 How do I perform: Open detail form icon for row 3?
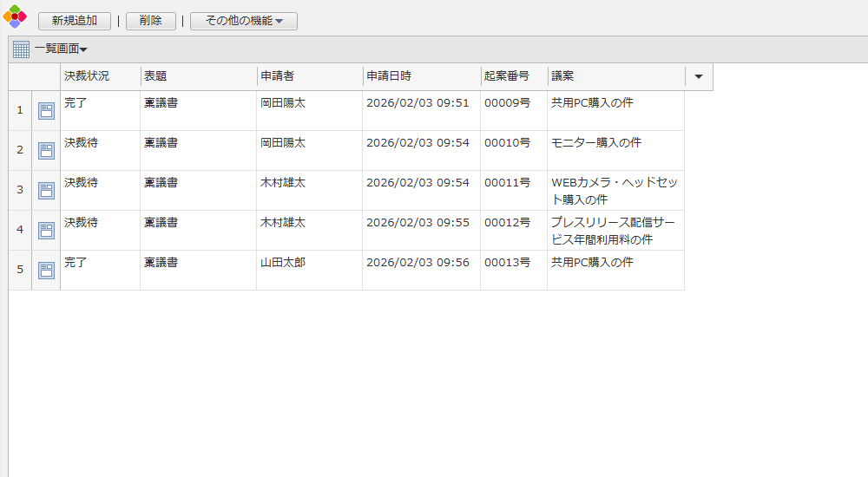tap(46, 190)
